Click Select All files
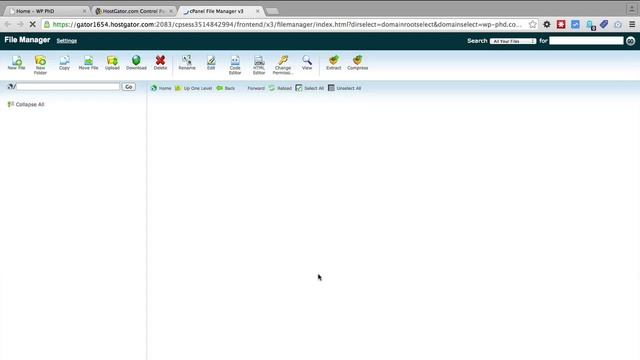The height and width of the screenshot is (360, 640). point(309,88)
